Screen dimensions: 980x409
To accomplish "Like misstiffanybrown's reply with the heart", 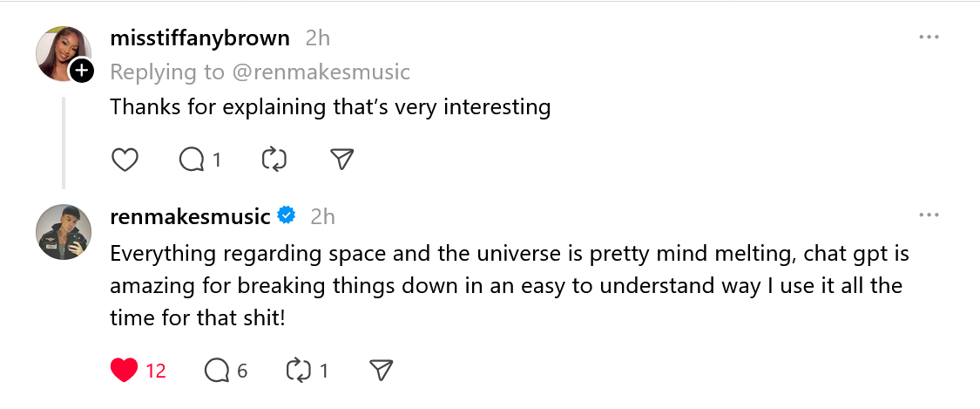I will pyautogui.click(x=126, y=160).
